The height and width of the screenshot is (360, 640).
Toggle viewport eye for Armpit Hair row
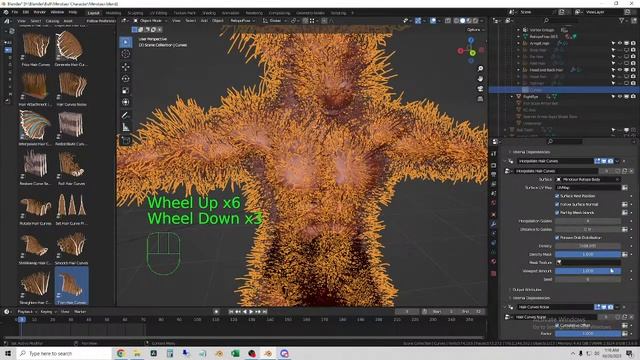[x=620, y=43]
